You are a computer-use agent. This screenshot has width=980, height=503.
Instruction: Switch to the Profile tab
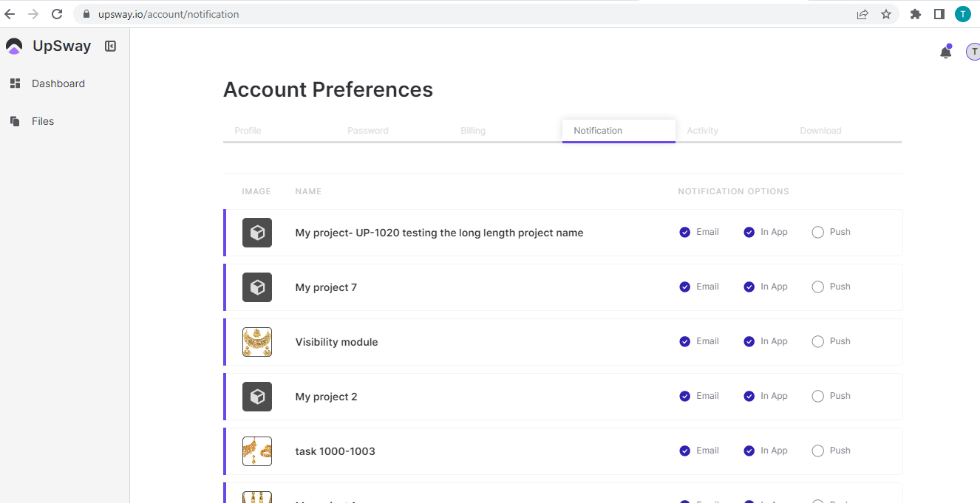pos(248,131)
